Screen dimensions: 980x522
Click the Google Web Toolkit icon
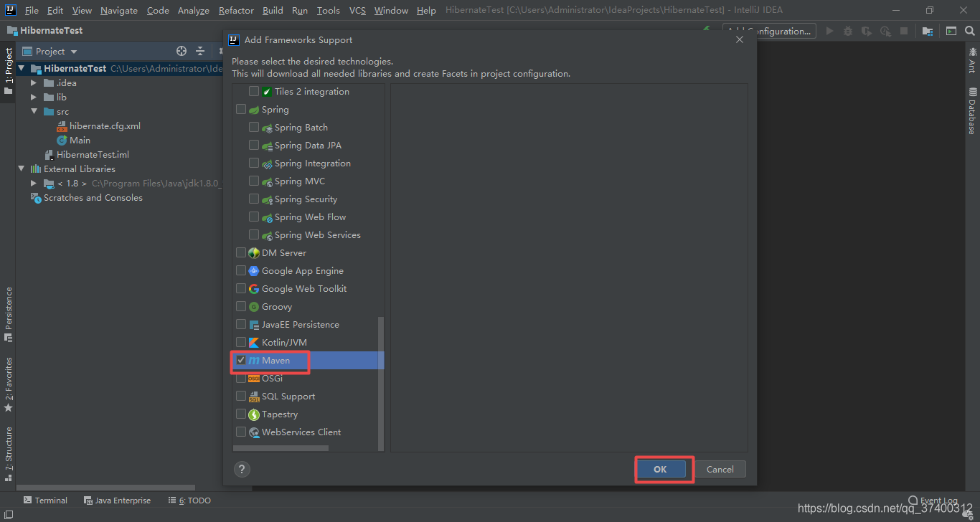click(x=254, y=289)
